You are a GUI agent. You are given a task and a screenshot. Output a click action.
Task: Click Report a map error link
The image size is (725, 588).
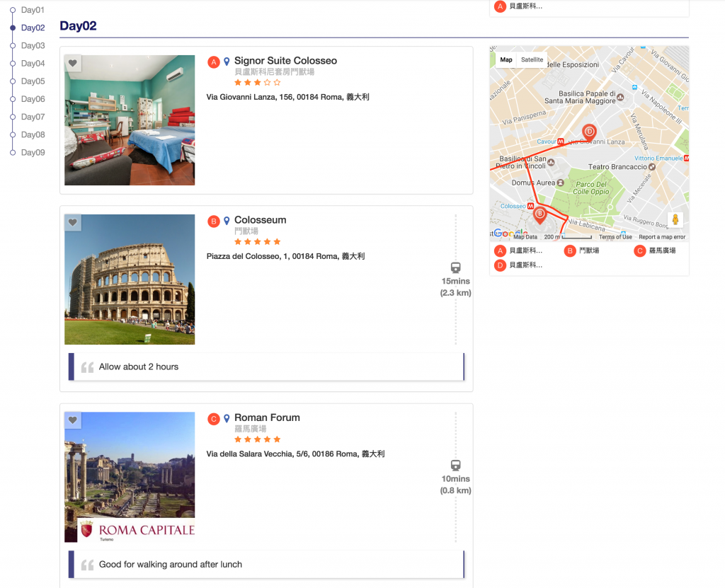[x=662, y=237]
